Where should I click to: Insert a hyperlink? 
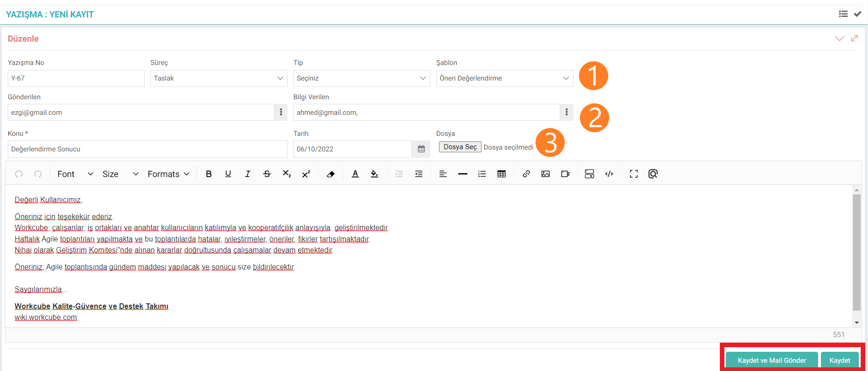tap(526, 174)
